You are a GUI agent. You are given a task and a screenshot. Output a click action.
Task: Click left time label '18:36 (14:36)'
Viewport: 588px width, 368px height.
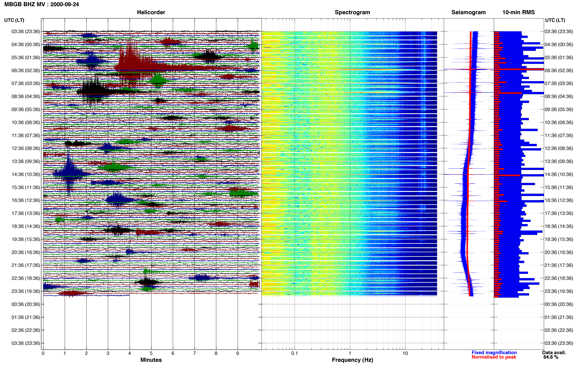[x=26, y=226]
